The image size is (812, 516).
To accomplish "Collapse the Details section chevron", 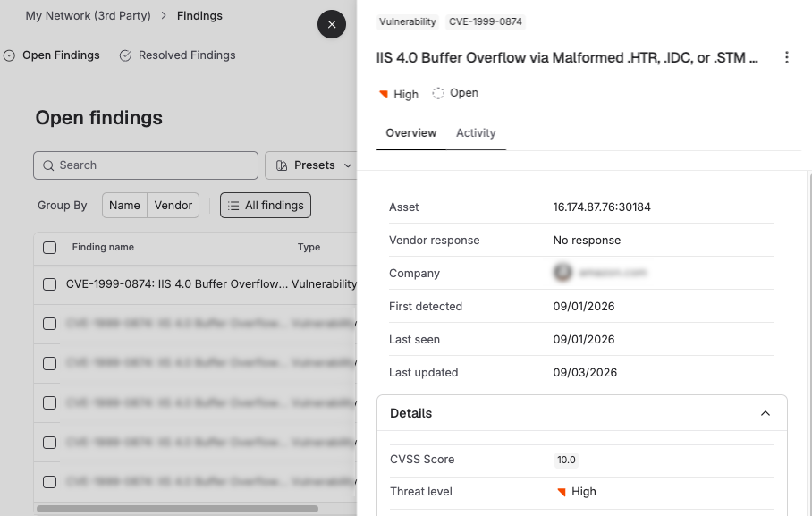I will point(765,413).
